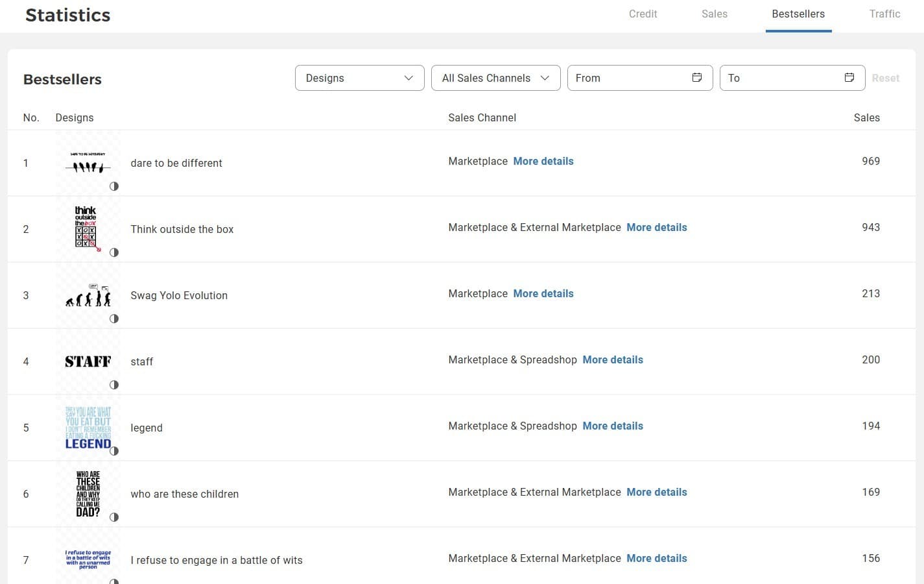Open the STAFF design thumbnail

pos(88,361)
